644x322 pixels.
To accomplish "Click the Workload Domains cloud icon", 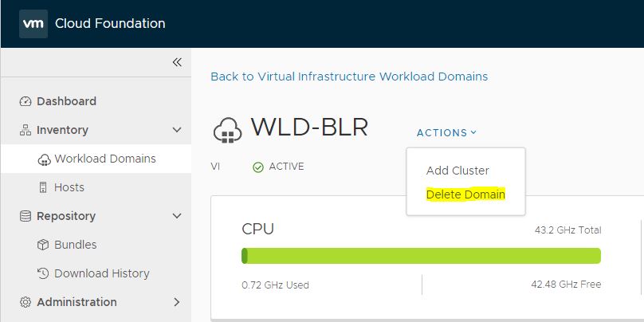I will (x=44, y=159).
